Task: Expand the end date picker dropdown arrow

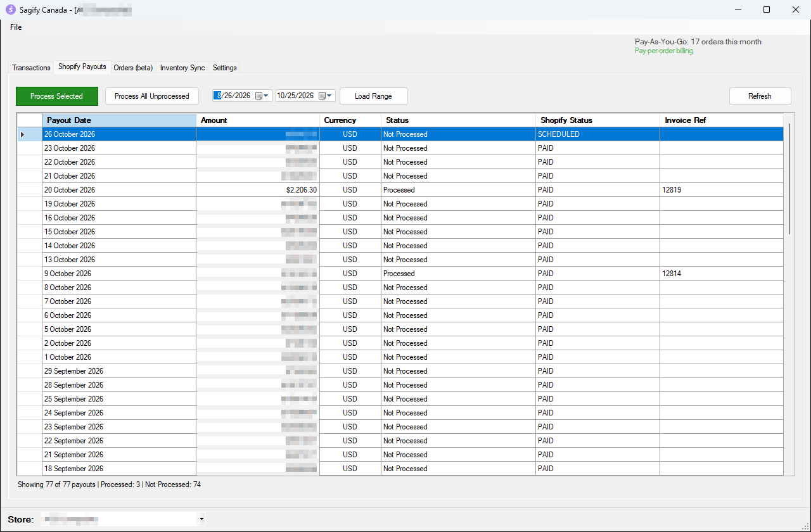Action: [330, 96]
